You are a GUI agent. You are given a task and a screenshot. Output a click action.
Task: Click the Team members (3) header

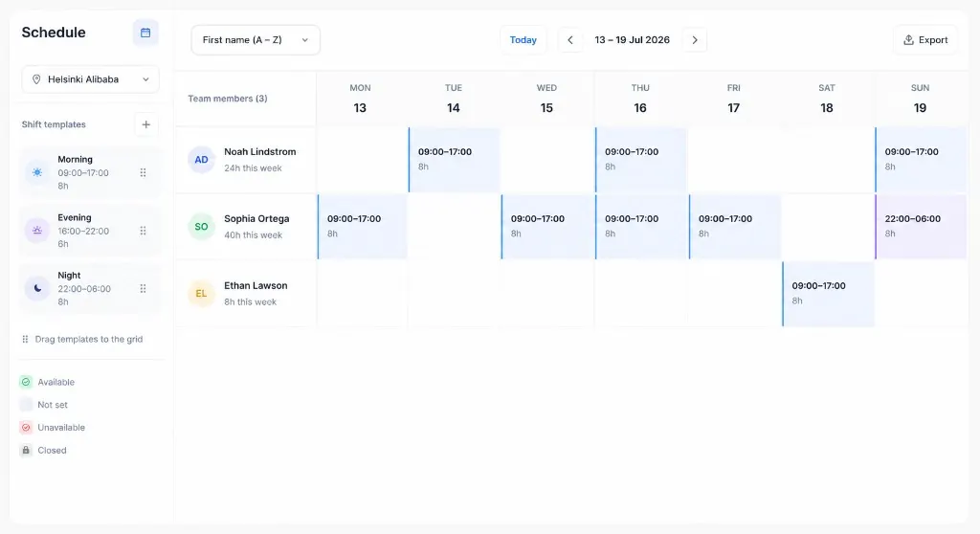click(x=228, y=99)
